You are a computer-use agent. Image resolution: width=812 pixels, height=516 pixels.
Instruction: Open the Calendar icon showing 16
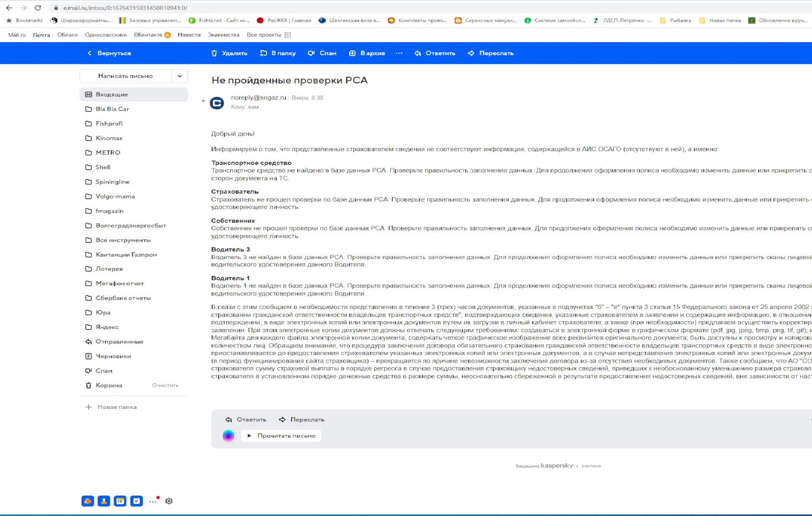[x=120, y=501]
